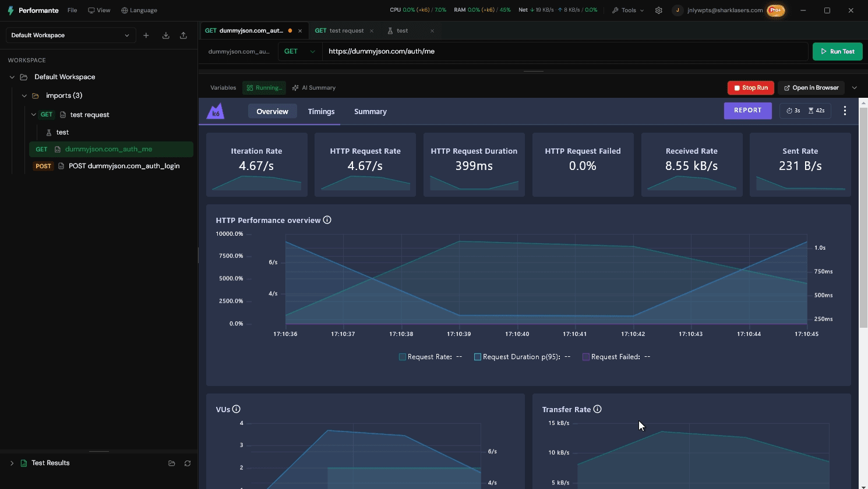This screenshot has width=868, height=489.
Task: Click the add new workspace plus icon
Action: tap(146, 36)
